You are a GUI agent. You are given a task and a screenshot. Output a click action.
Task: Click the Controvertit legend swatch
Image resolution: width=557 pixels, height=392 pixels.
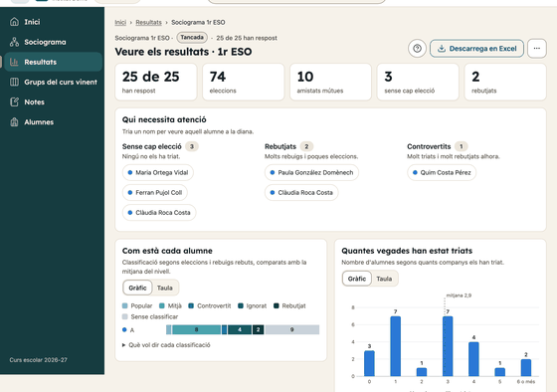(x=191, y=306)
